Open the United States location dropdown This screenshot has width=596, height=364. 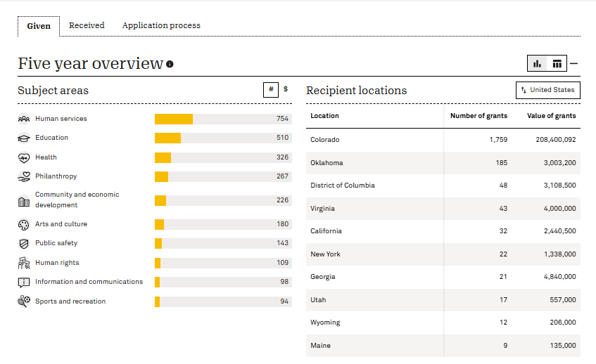click(547, 90)
